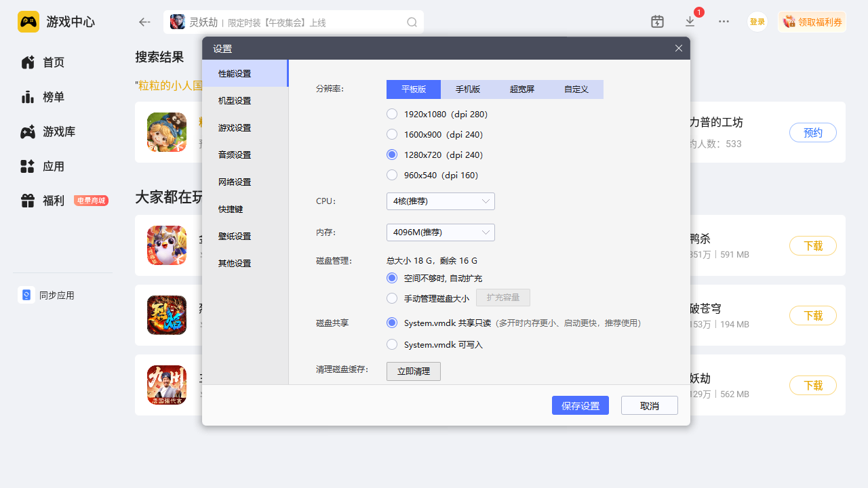Click the back arrow icon

(x=144, y=22)
